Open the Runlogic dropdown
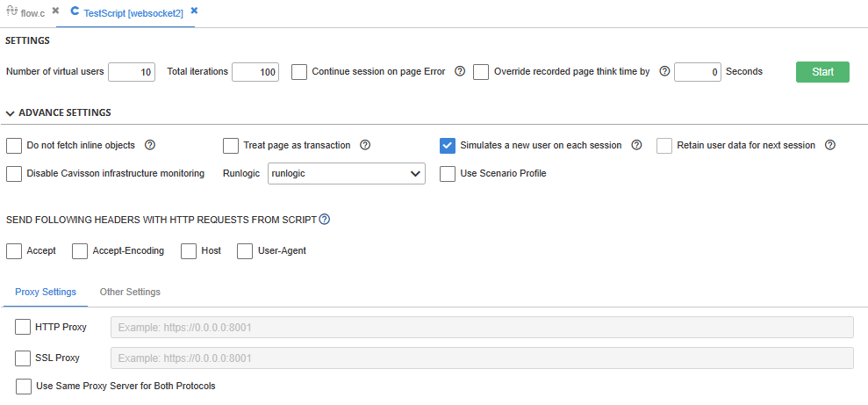Viewport: 868px width, 405px height. (347, 173)
